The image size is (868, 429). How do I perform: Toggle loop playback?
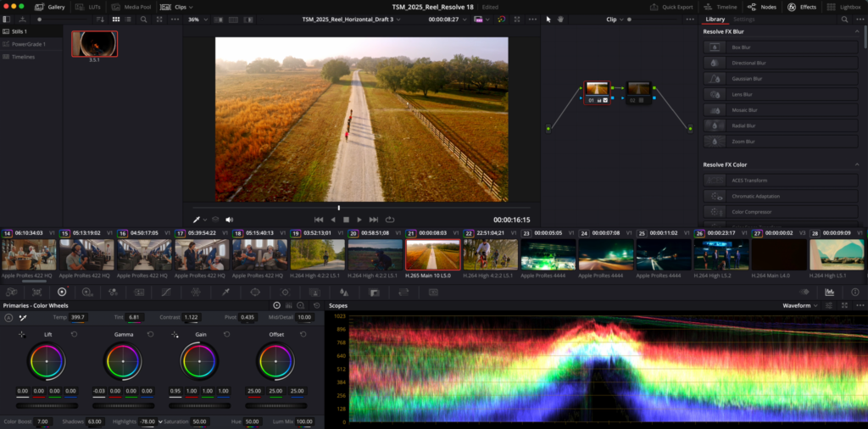(390, 220)
